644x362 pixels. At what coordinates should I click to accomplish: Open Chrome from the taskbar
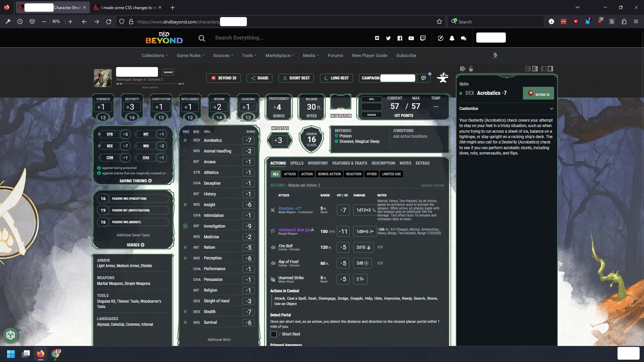pyautogui.click(x=56, y=354)
